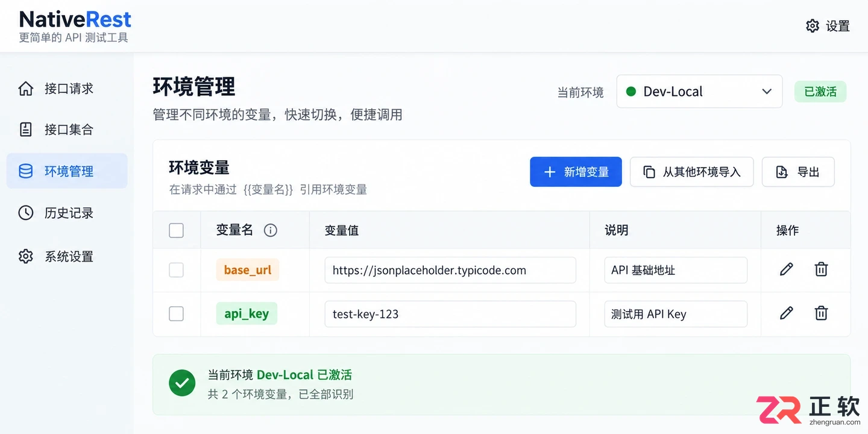Click the green checkmark success icon

[x=182, y=383]
